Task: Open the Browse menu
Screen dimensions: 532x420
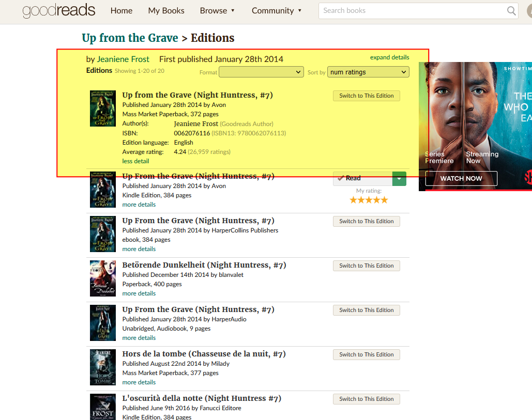Action: 217,10
